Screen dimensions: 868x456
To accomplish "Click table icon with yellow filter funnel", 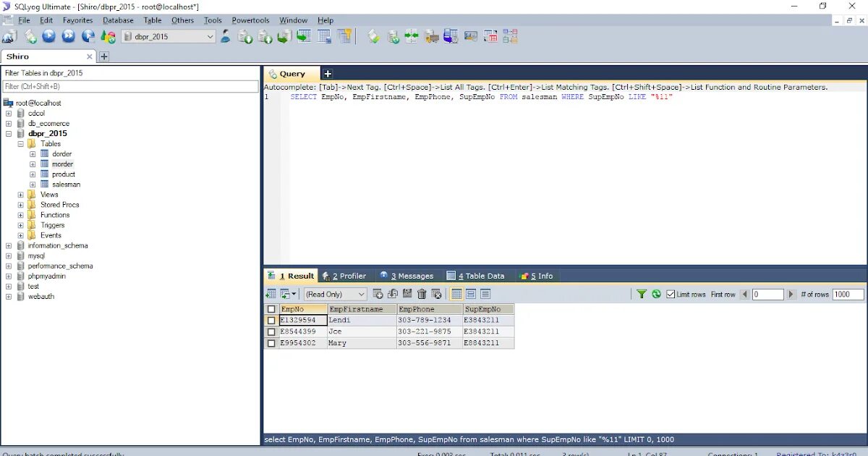I will tap(344, 36).
